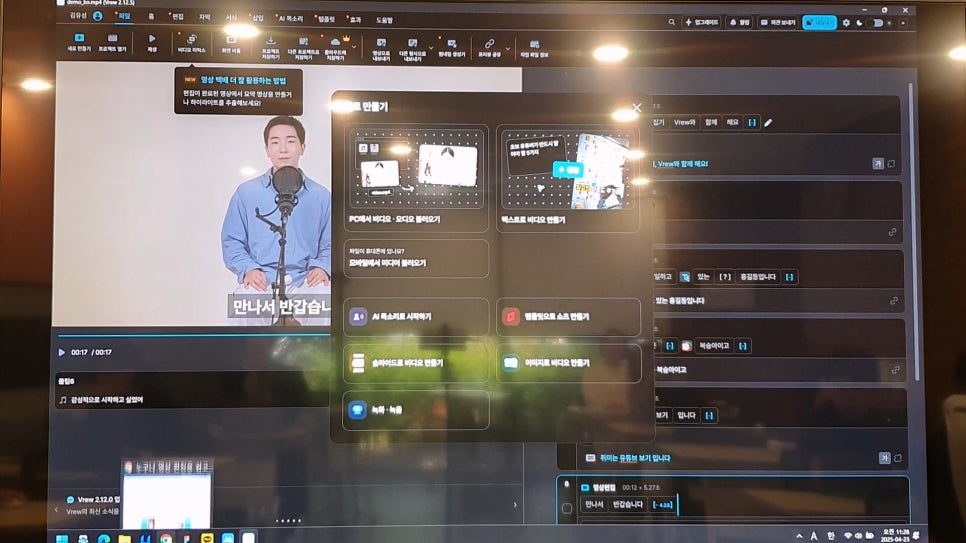Expand the 다른 형식으로 내보내기 dropdown arrow
The height and width of the screenshot is (543, 966).
431,47
